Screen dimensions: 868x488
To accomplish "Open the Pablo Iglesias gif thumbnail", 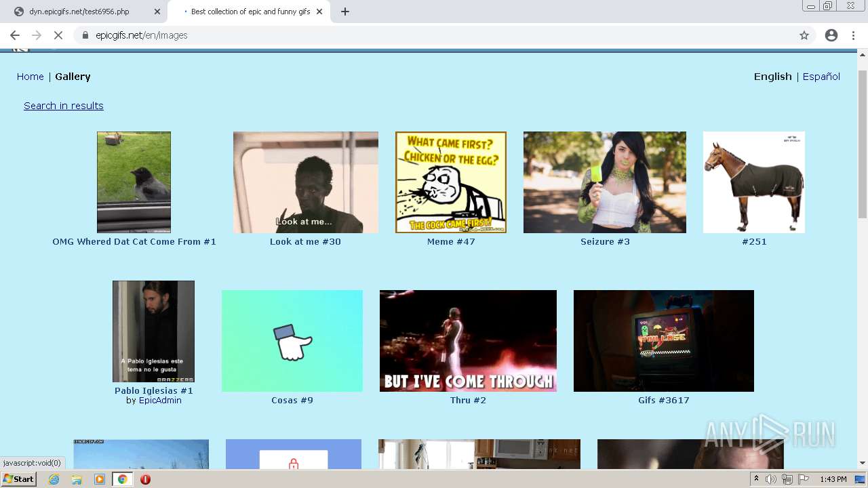I will [153, 331].
